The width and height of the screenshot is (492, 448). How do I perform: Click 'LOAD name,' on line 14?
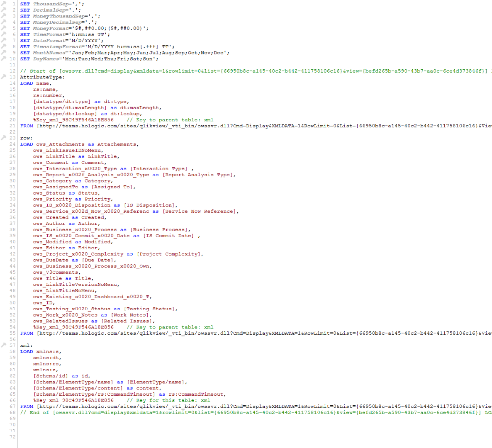click(36, 83)
